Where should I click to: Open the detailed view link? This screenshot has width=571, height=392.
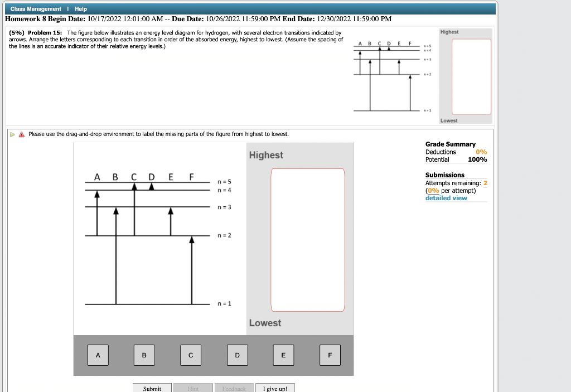click(446, 198)
